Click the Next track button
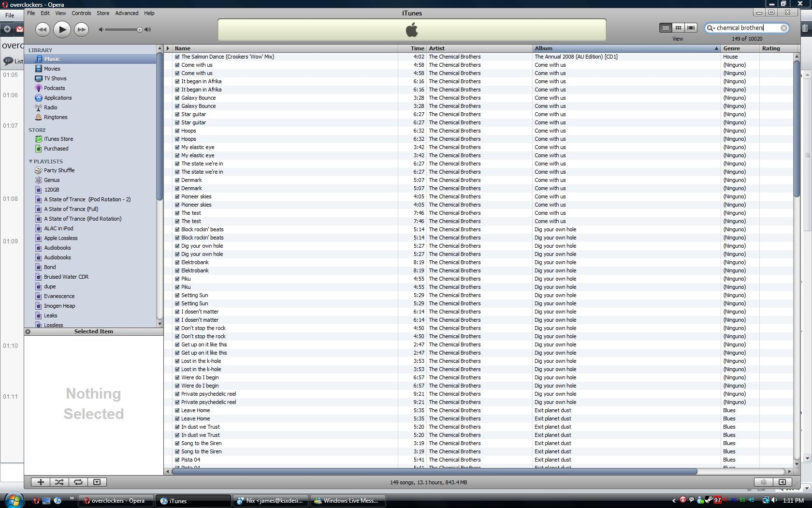812x508 pixels. (82, 30)
